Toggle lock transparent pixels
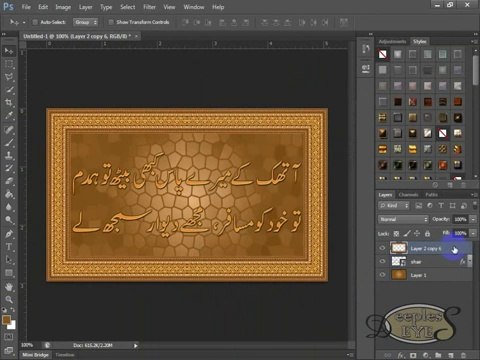Image resolution: width=480 pixels, height=360 pixels. coord(396,234)
